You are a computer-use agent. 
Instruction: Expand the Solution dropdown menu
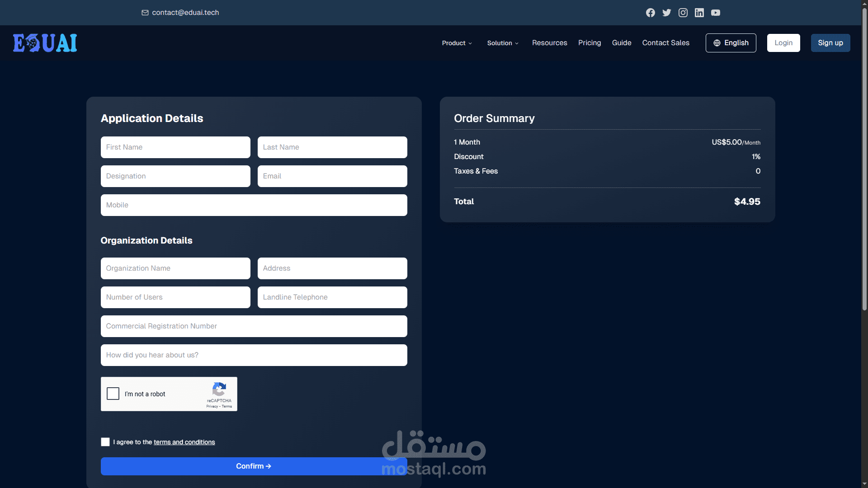[503, 43]
